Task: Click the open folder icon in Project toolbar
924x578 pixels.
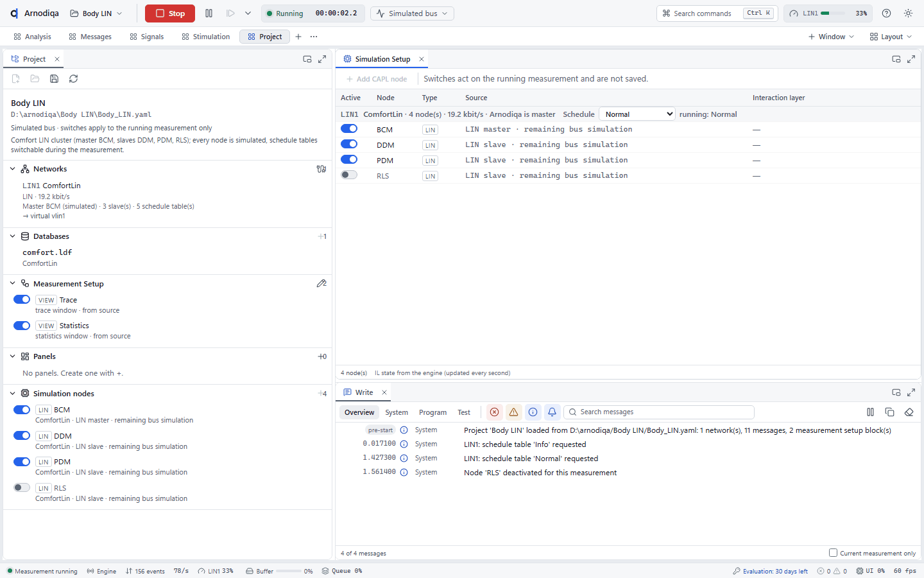Action: coord(35,79)
